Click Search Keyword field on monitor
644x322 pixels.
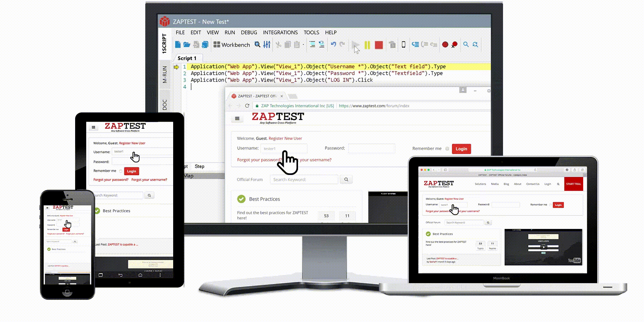(304, 179)
